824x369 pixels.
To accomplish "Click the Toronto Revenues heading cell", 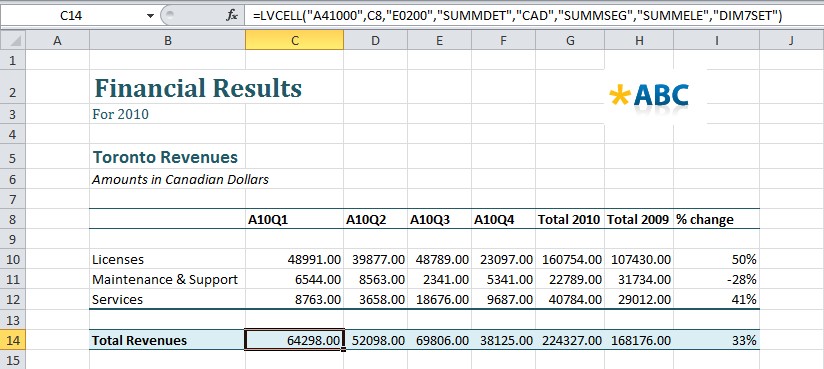I will click(167, 157).
